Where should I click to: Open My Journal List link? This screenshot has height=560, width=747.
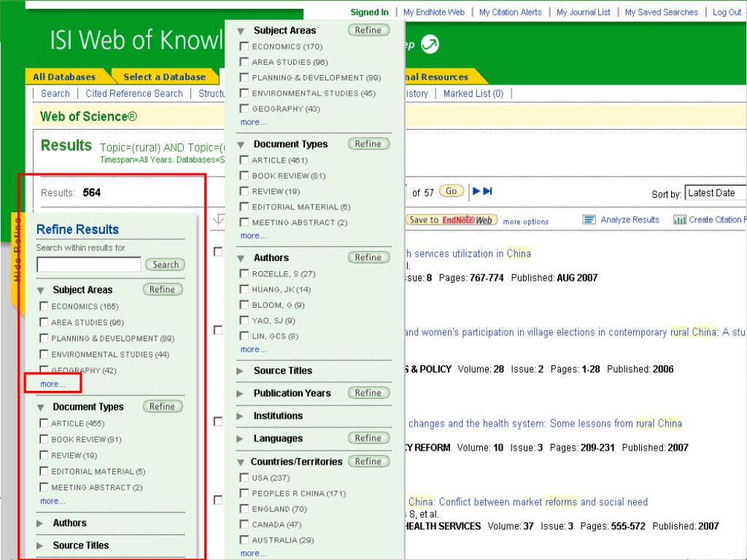click(x=583, y=12)
